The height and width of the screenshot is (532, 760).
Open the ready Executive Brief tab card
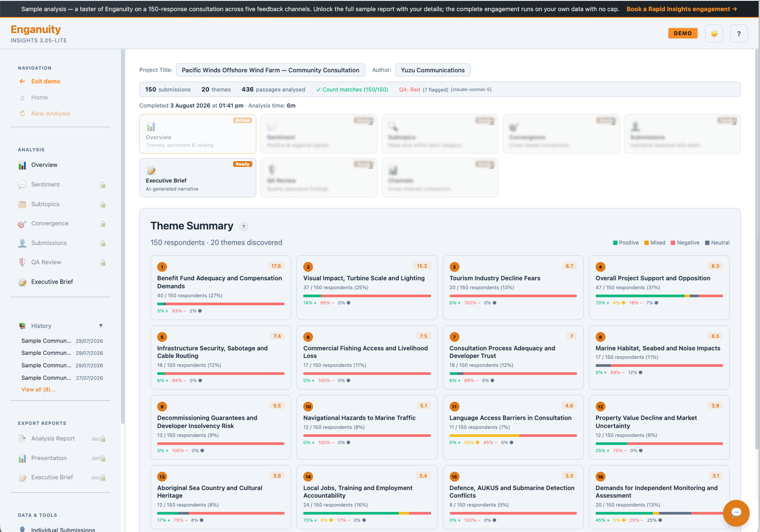(198, 178)
